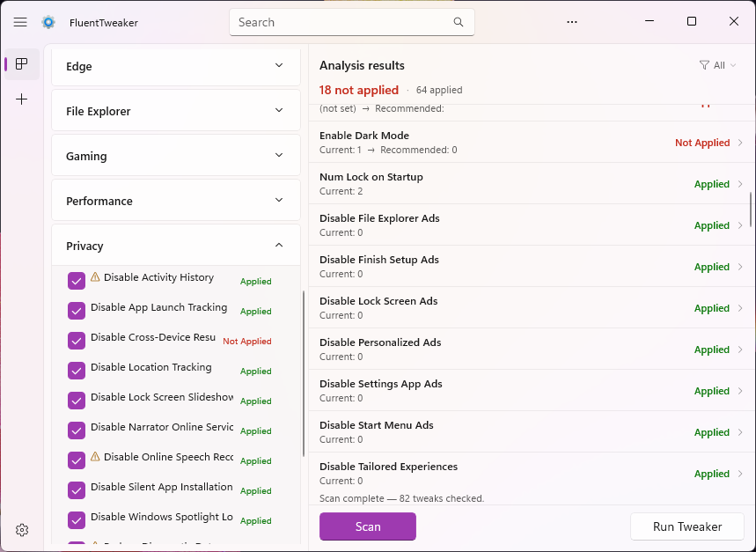Select the Disable Lock Screen Ads result
This screenshot has width=756, height=552.
click(x=532, y=308)
